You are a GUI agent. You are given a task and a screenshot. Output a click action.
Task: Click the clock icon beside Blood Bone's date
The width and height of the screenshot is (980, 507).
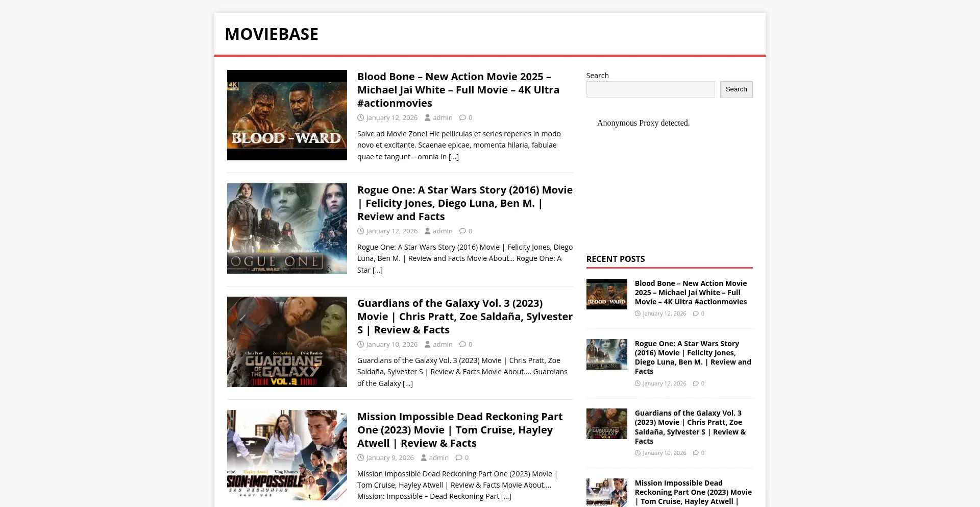click(x=361, y=117)
